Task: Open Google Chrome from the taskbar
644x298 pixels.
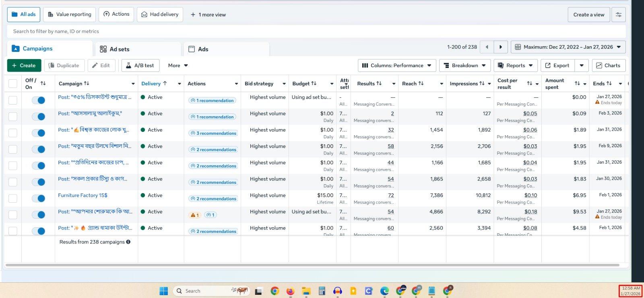Action: coord(275,291)
